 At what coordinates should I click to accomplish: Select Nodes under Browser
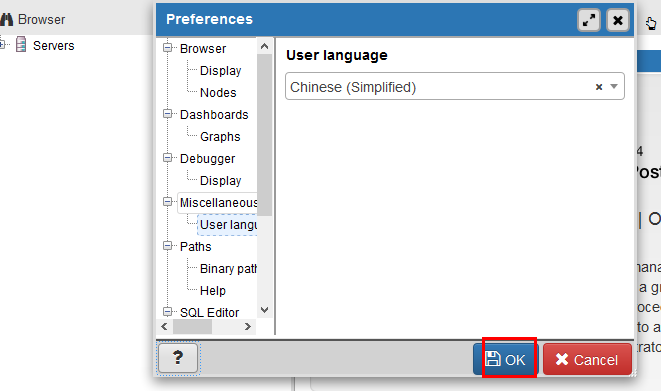218,93
